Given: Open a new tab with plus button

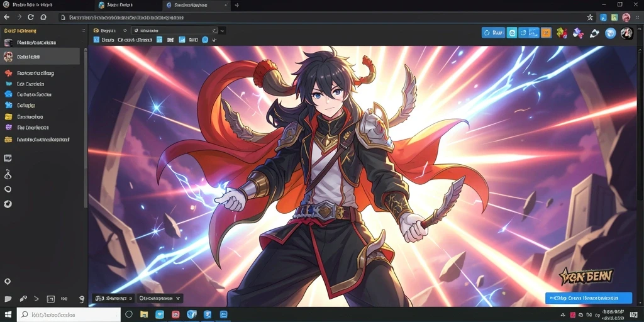Looking at the screenshot, I should click(237, 5).
